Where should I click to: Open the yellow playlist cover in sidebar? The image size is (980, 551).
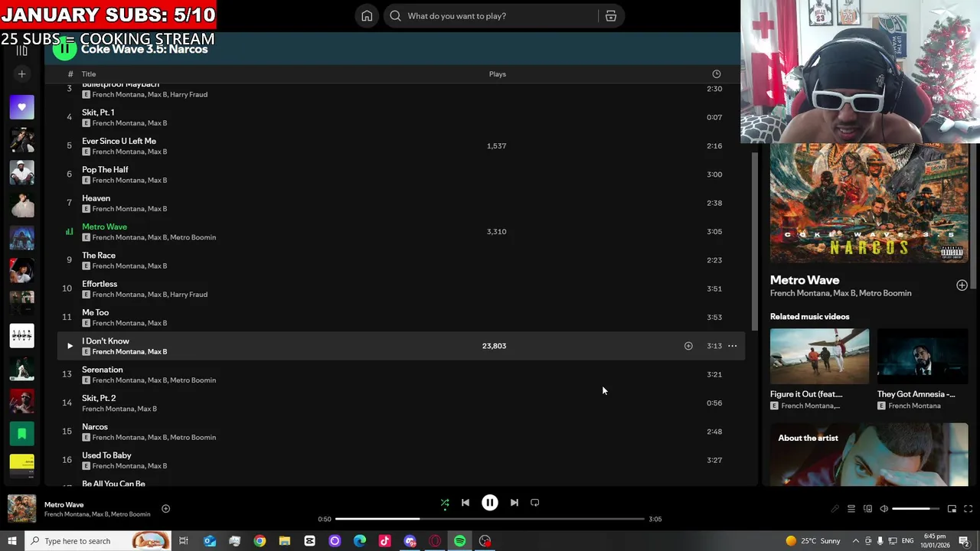(21, 465)
